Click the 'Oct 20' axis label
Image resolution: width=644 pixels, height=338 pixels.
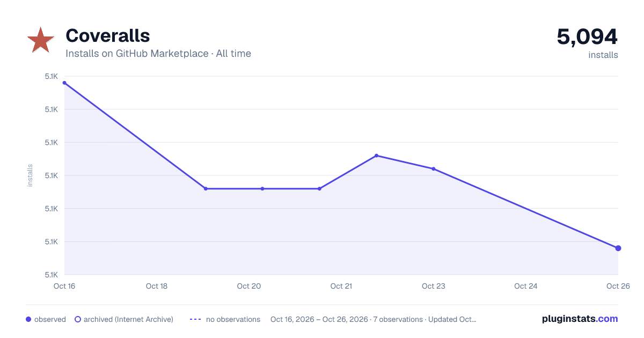(249, 286)
